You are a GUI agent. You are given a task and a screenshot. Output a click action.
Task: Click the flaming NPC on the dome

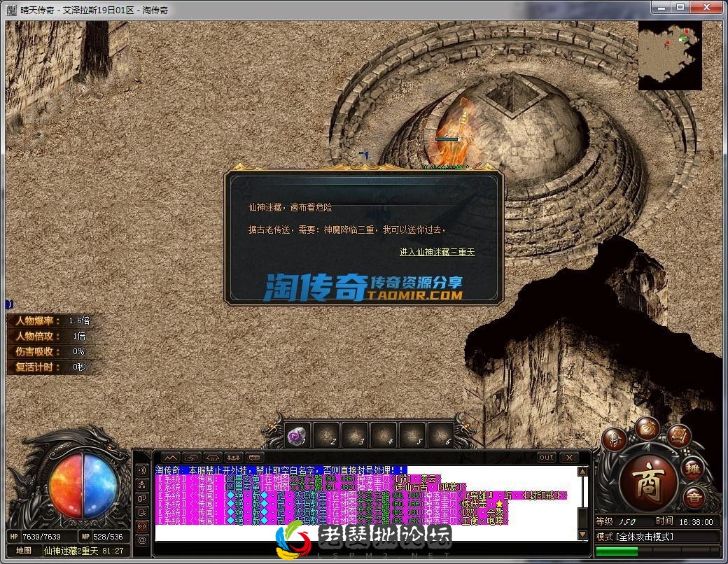[x=456, y=134]
